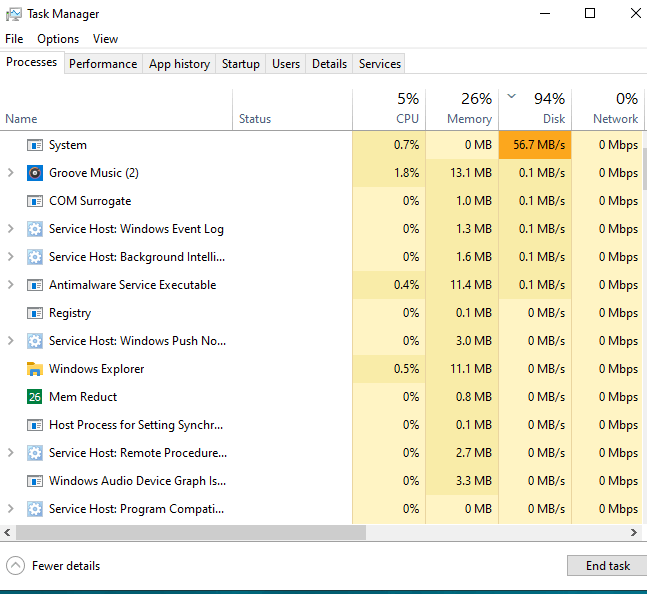This screenshot has height=594, width=647.
Task: Click the horizontal scrollbar right arrow
Action: [x=634, y=533]
